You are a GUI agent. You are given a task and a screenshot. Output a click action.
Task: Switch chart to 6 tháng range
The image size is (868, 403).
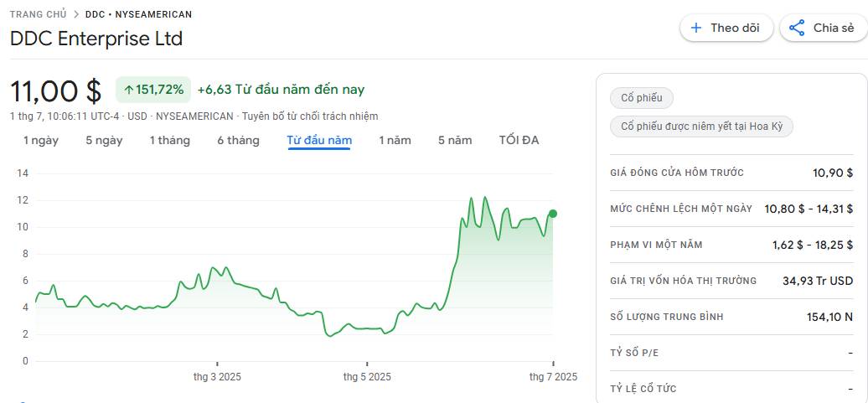click(238, 141)
